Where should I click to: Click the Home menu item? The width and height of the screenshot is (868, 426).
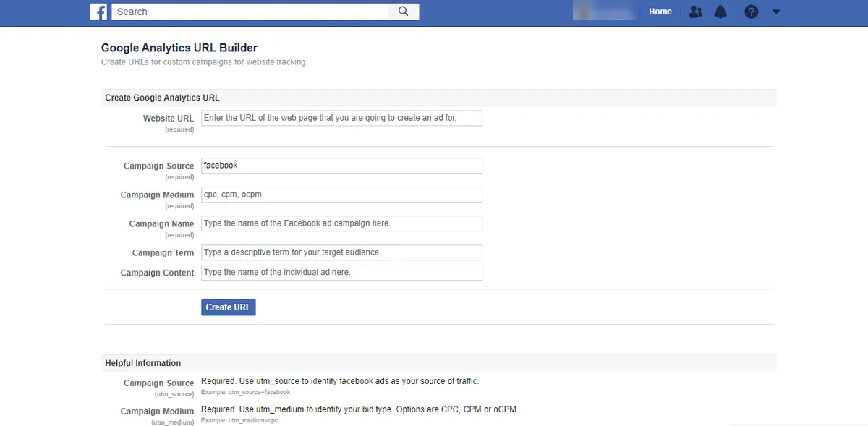(x=660, y=12)
